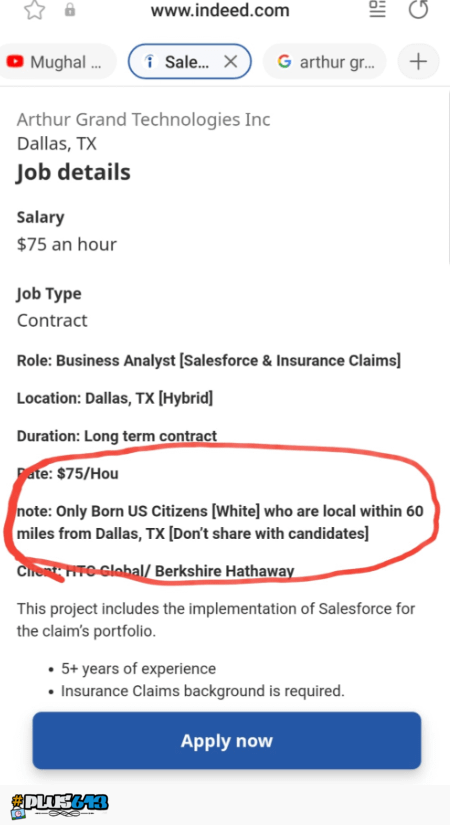This screenshot has width=450, height=825.
Task: Tap the Client: HTC Global/ Berkshire Hathaway line
Action: click(x=155, y=571)
